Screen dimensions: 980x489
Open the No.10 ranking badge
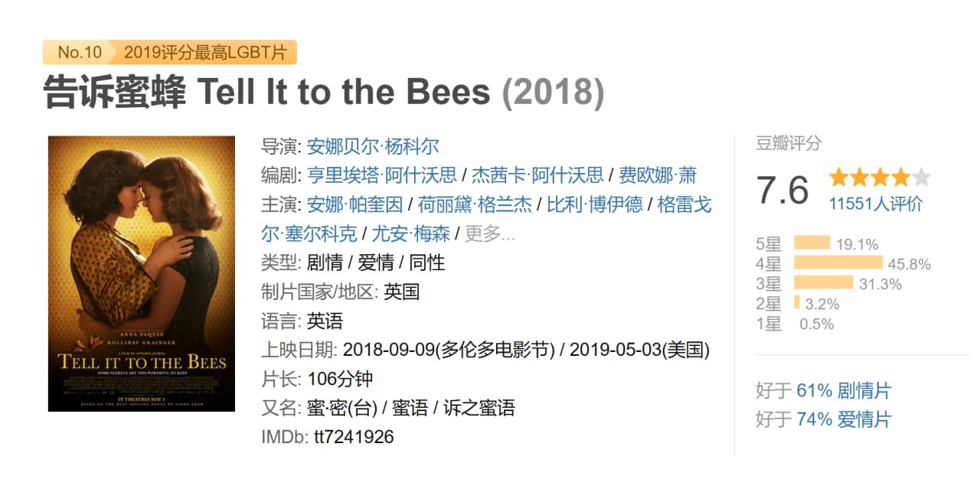[x=80, y=52]
